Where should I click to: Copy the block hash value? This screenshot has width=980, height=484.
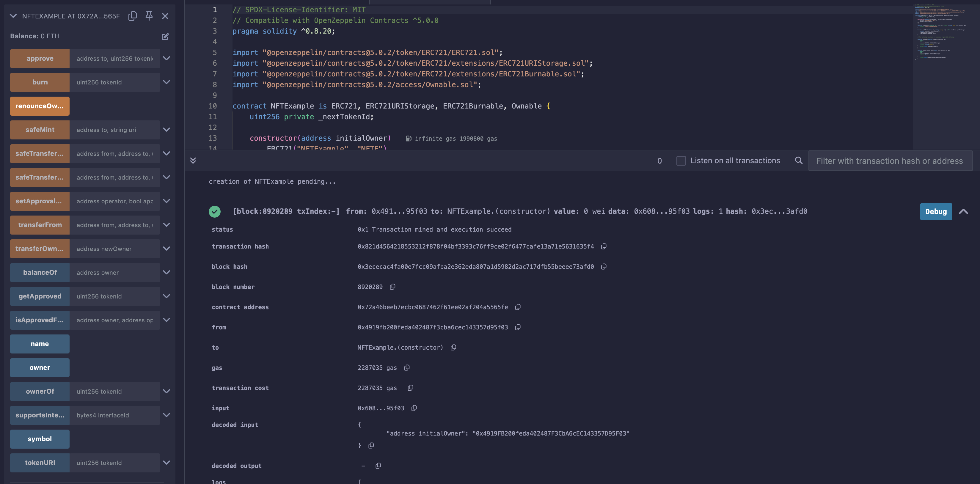(x=604, y=267)
